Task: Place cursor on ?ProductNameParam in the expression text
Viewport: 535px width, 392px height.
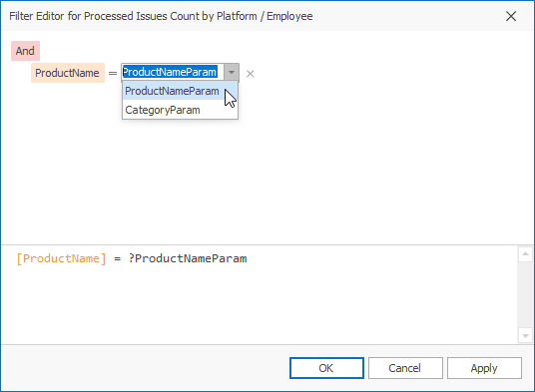Action: click(x=188, y=258)
